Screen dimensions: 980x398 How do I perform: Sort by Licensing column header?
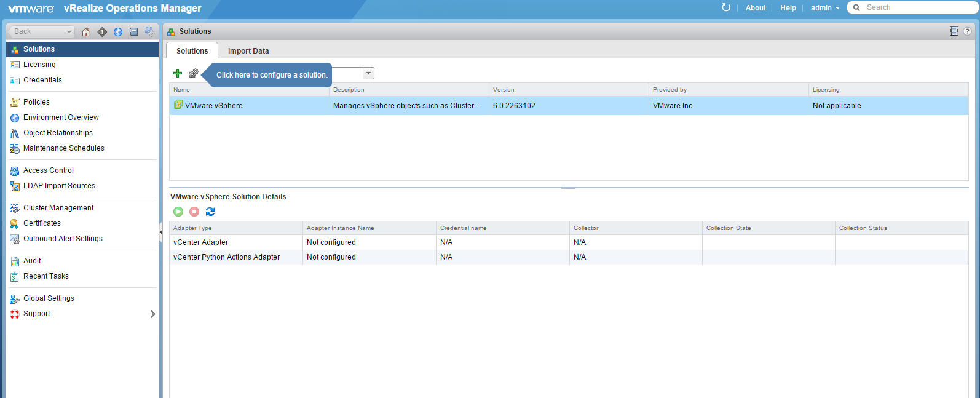[888, 90]
